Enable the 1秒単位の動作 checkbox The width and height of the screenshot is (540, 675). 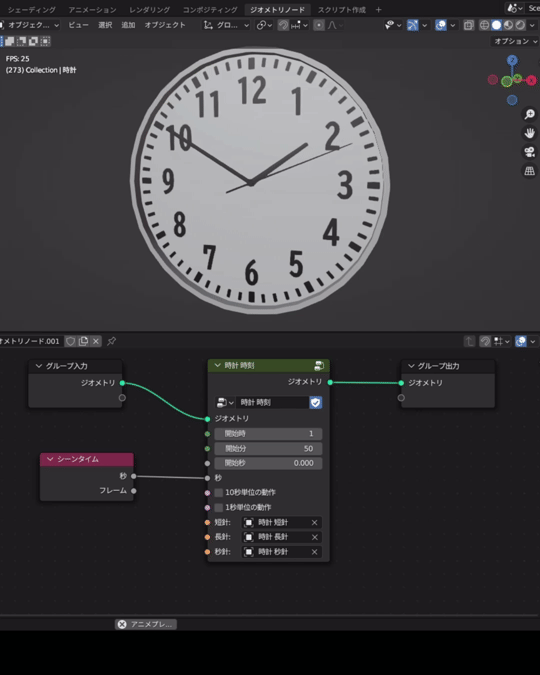(219, 508)
